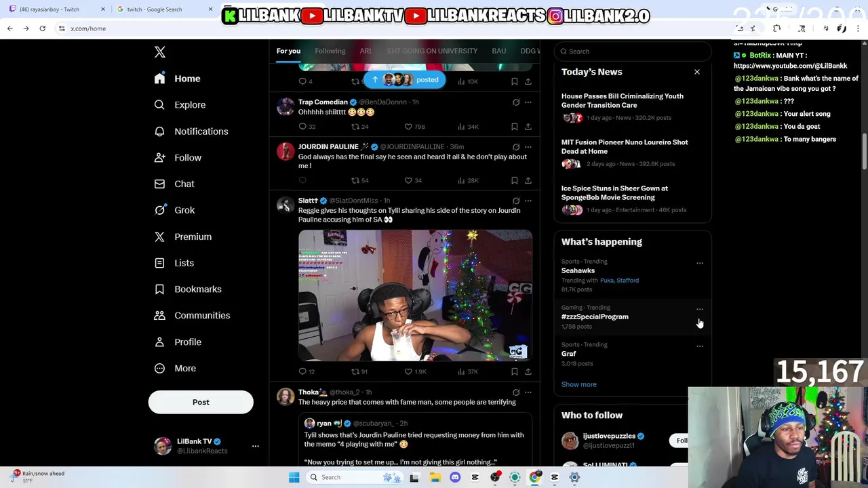Open more options for Graf trend
This screenshot has width=868, height=488.
700,346
